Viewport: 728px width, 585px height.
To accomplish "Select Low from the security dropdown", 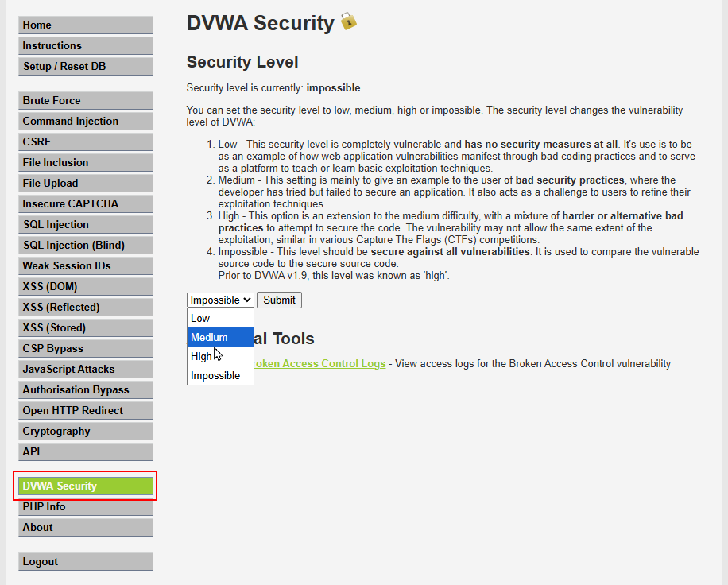I will pos(220,319).
